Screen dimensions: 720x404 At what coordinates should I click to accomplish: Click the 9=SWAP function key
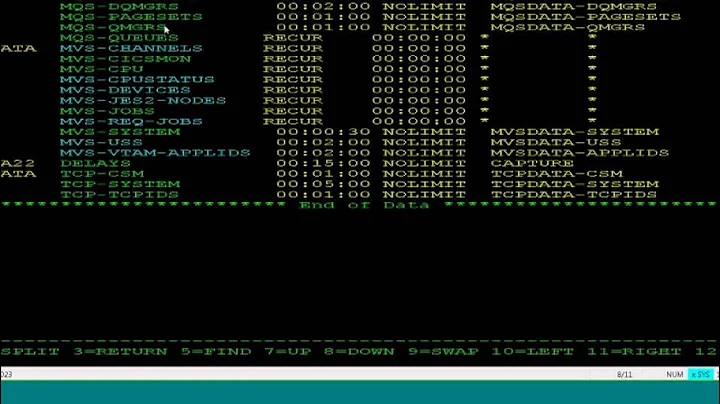pyautogui.click(x=444, y=352)
